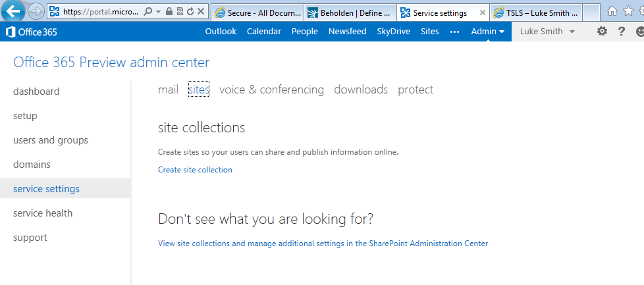Screen dimensions: 644x285
Task: Click the URL address field
Action: pos(99,12)
